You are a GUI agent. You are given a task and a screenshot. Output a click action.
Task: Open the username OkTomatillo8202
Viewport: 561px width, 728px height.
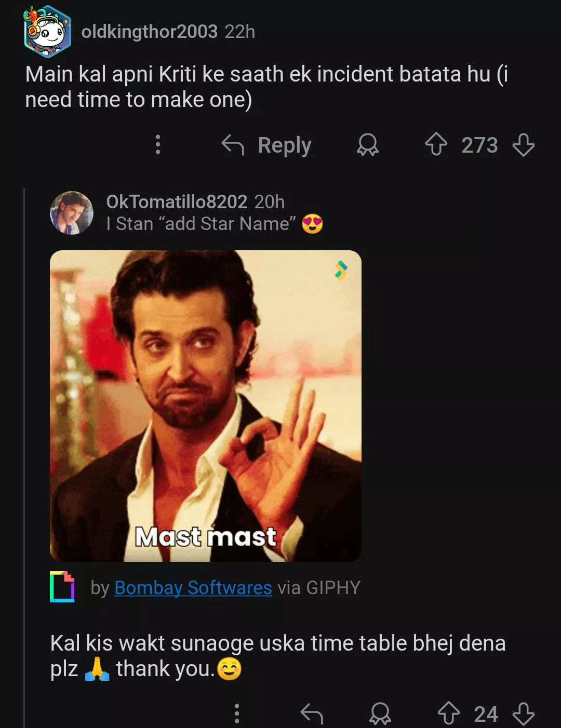177,201
